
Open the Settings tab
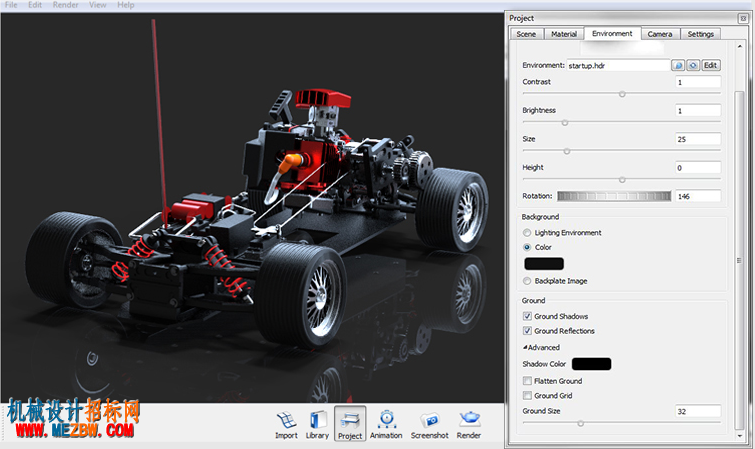701,34
